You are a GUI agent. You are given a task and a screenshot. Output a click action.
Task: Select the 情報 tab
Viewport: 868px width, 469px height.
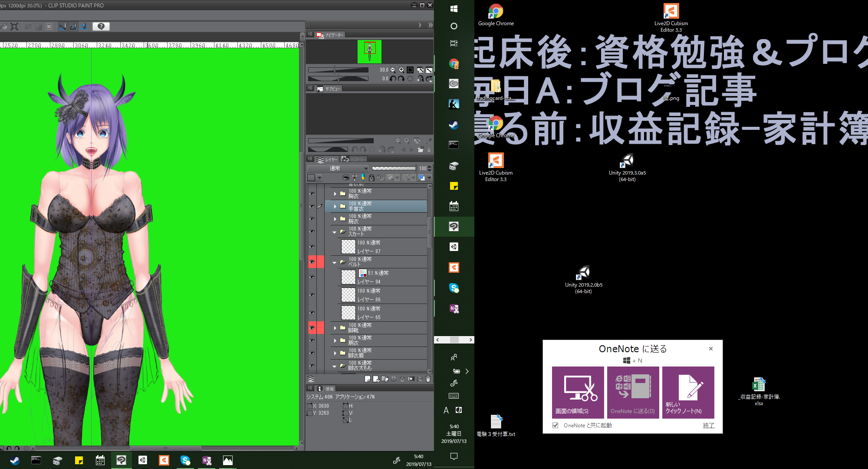click(x=325, y=389)
